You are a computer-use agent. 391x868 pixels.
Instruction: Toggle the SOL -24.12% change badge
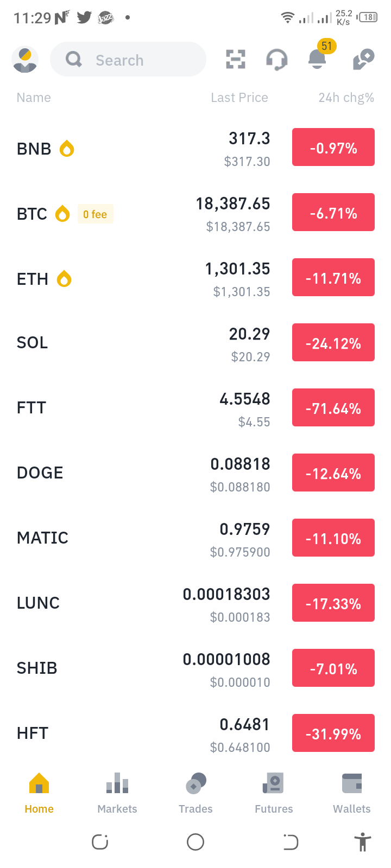tap(333, 342)
